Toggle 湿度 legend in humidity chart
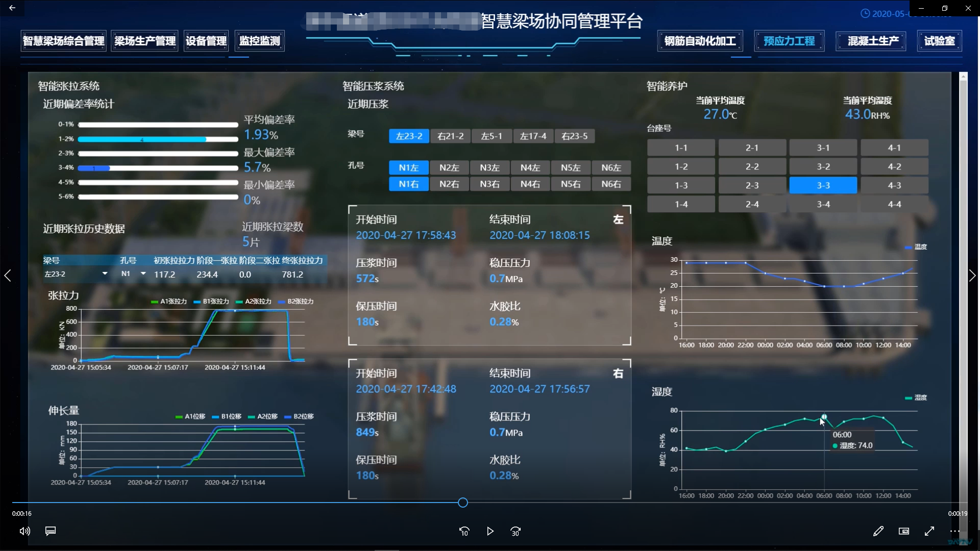Screen dimensions: 980x551 pos(916,398)
